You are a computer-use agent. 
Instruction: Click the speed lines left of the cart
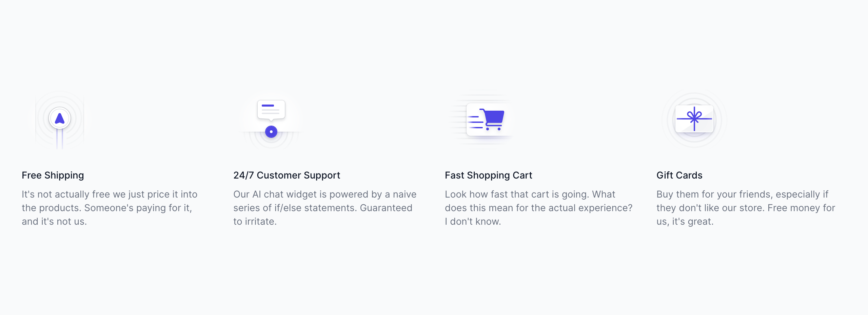pos(475,122)
